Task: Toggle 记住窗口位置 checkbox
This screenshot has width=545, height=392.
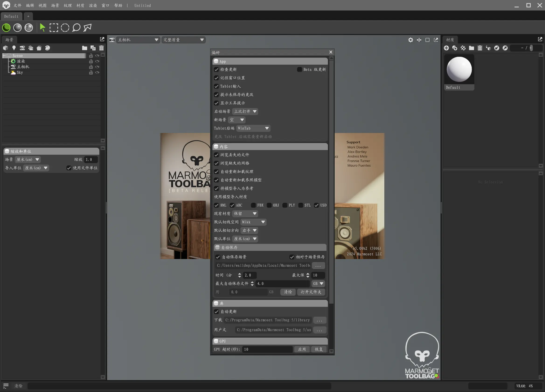Action: (x=216, y=78)
